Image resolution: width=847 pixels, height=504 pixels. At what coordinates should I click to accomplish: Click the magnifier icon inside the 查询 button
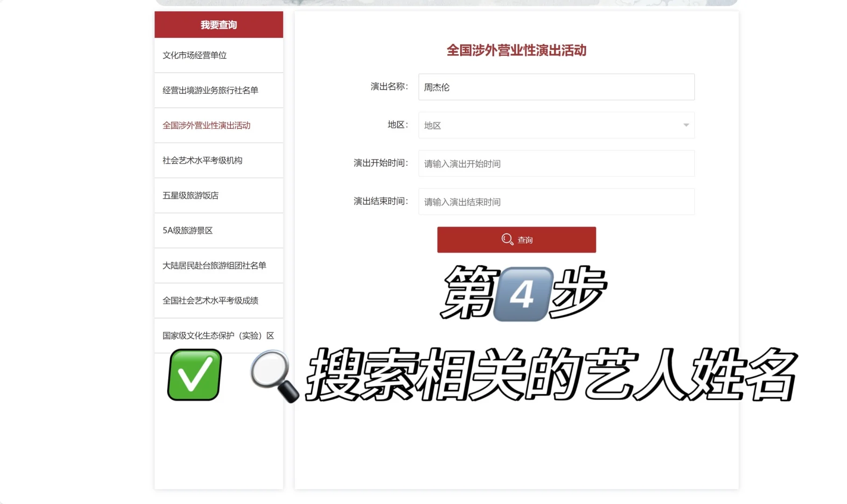(x=508, y=239)
